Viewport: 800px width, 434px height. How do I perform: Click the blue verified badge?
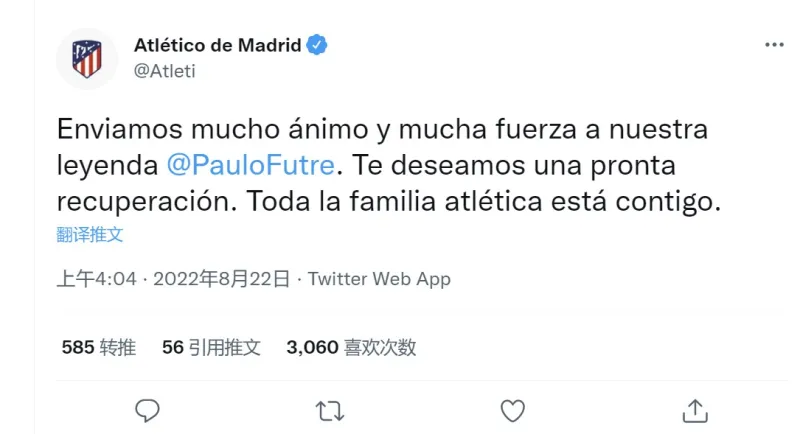318,45
